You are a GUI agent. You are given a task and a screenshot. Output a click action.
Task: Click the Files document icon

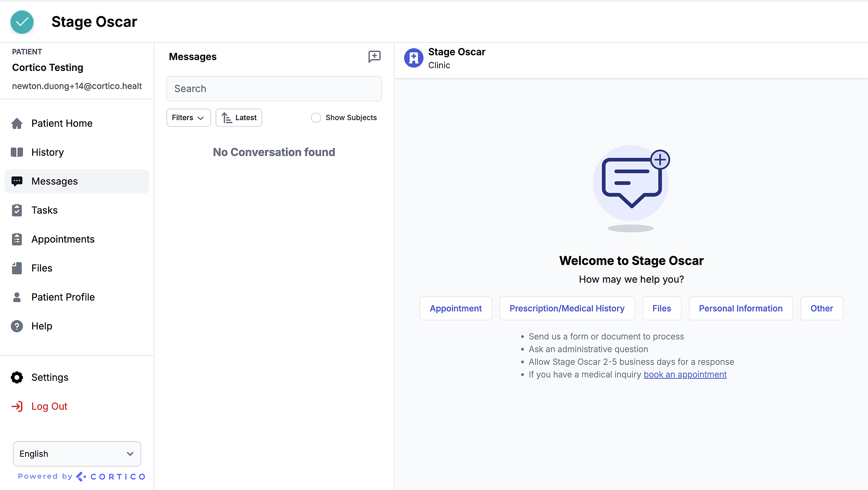(17, 268)
